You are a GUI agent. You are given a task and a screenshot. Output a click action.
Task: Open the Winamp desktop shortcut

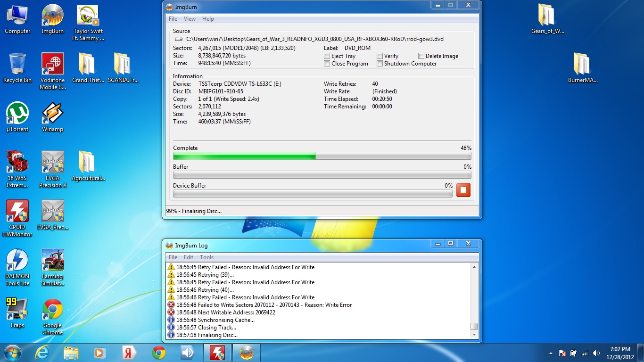pyautogui.click(x=52, y=118)
